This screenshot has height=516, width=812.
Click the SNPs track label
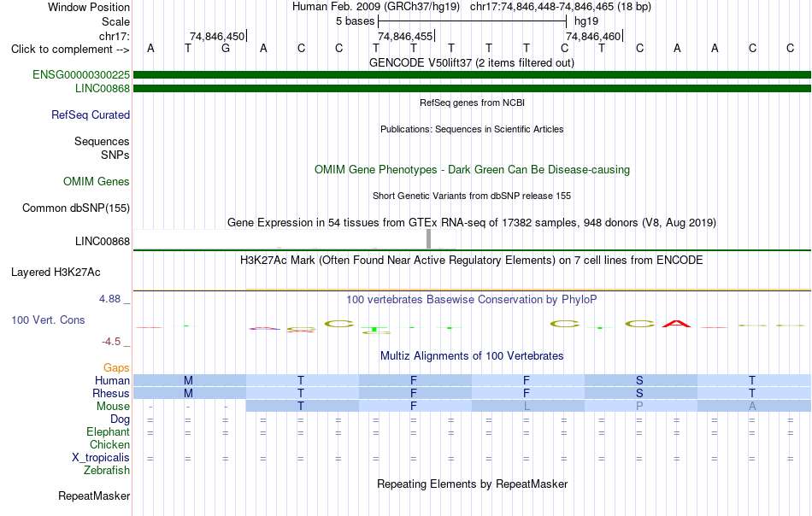[115, 155]
